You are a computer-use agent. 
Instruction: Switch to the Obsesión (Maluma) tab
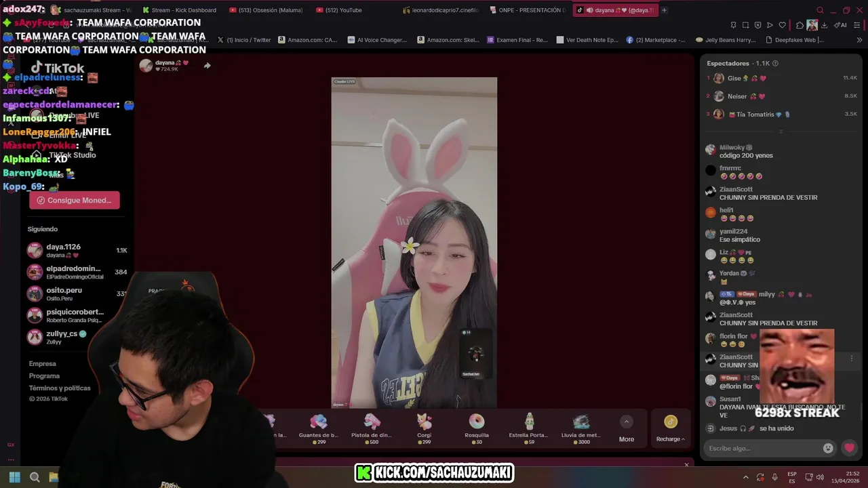click(267, 10)
